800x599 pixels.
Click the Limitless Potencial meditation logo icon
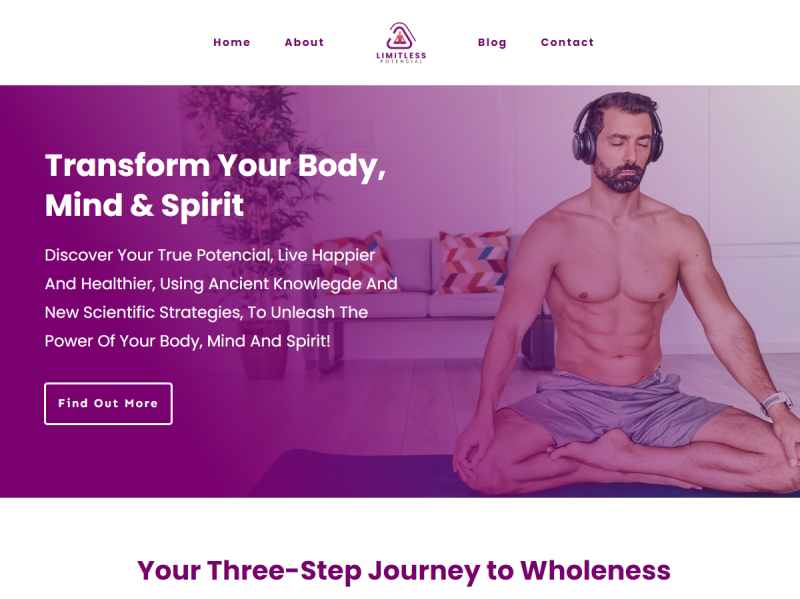(x=401, y=36)
